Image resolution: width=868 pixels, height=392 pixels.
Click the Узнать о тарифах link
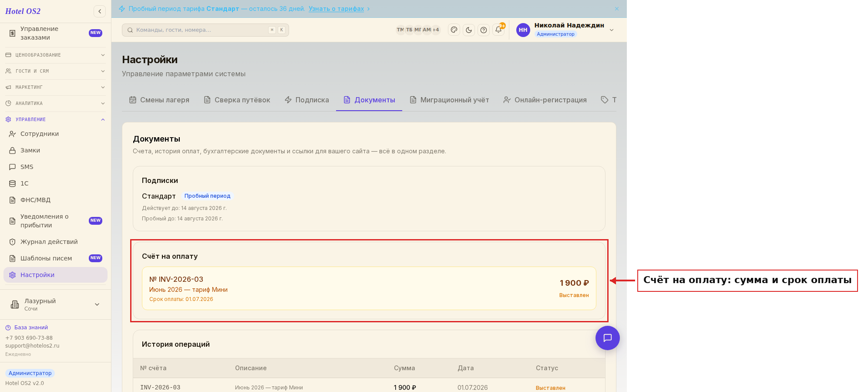[x=336, y=9]
